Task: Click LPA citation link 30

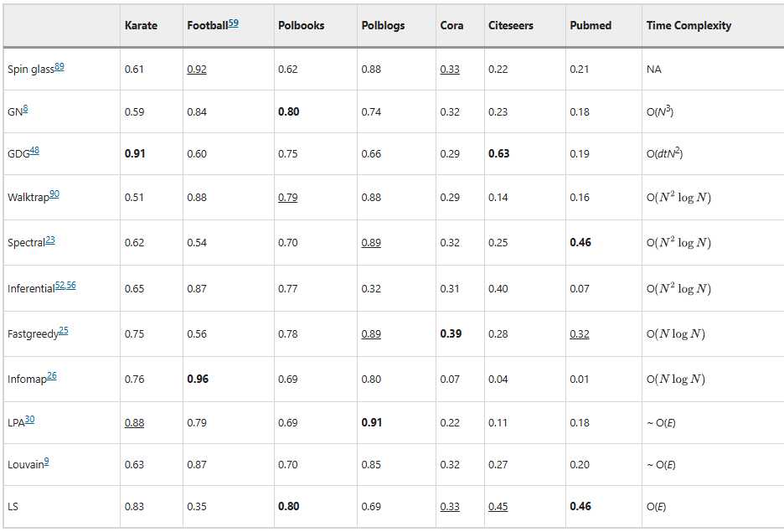Action: [30, 419]
